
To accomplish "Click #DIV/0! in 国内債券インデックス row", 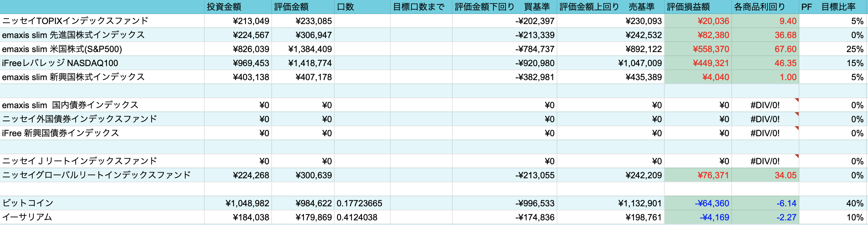I will pyautogui.click(x=765, y=105).
